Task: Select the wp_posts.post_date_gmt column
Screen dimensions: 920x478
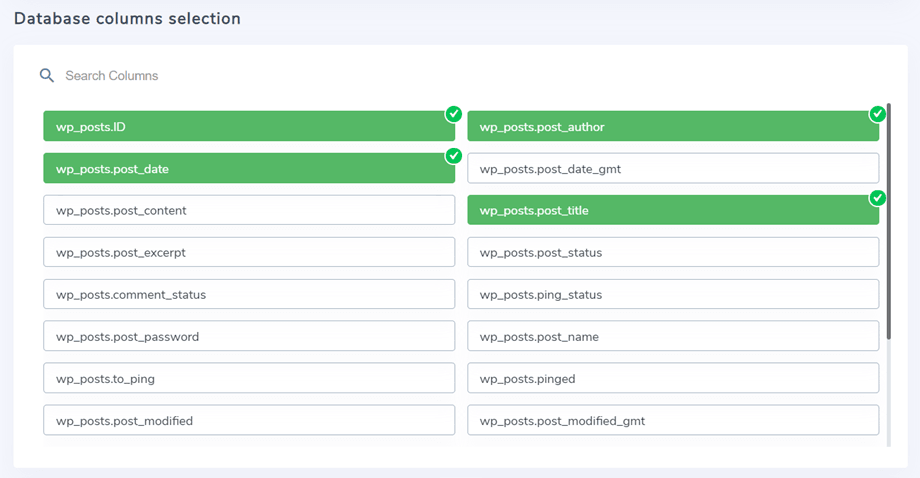Action: pos(673,168)
